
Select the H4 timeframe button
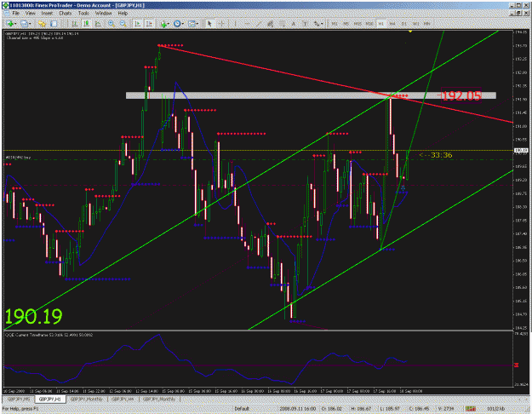pos(392,24)
